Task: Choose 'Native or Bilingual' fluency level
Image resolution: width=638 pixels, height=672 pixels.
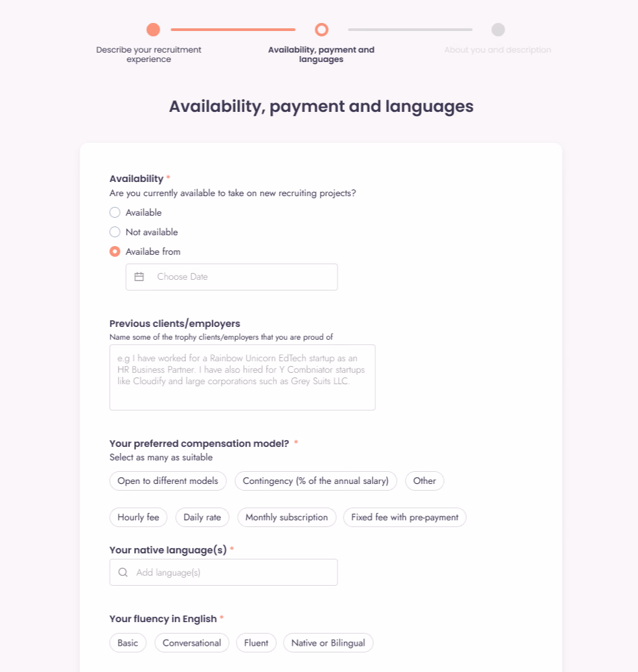Action: [x=328, y=642]
